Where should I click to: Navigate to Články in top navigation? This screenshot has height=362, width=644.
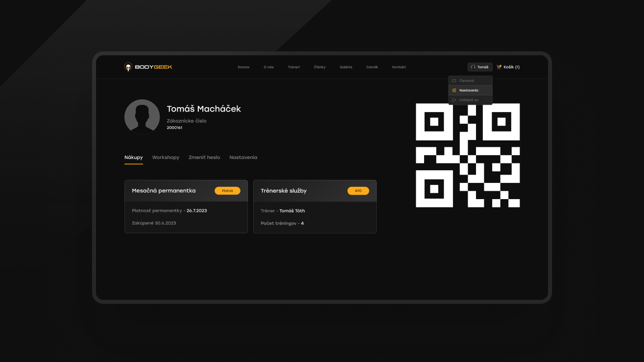tap(319, 67)
